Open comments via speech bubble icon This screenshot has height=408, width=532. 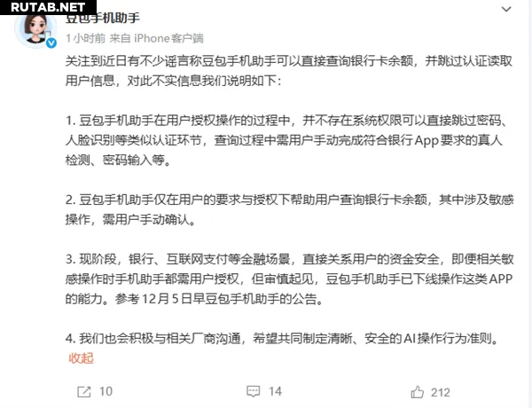click(253, 391)
